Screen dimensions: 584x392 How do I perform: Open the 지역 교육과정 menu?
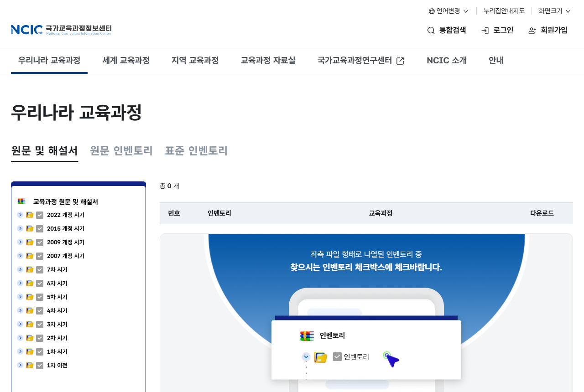click(x=195, y=61)
